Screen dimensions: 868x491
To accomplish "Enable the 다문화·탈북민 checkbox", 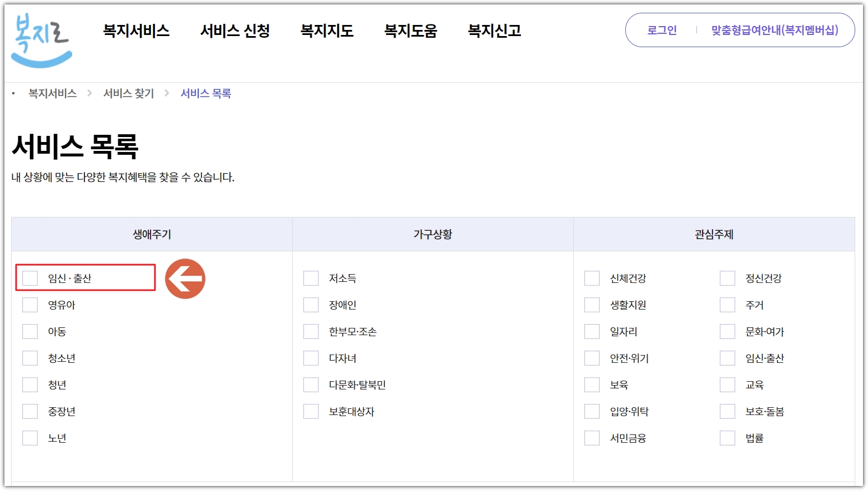I will pyautogui.click(x=311, y=384).
